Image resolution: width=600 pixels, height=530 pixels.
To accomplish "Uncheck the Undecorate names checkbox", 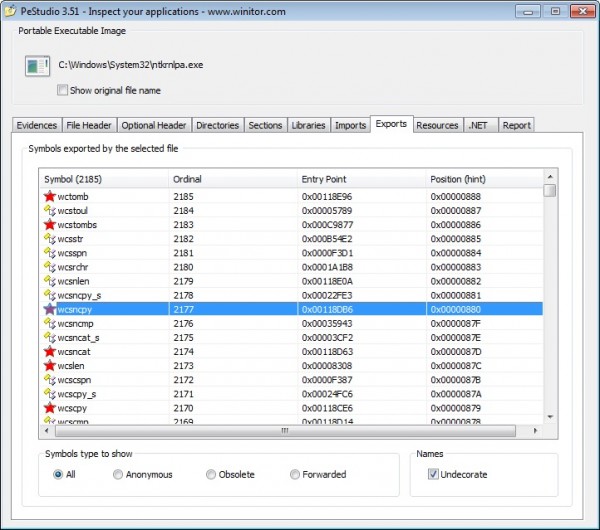I will [x=433, y=474].
